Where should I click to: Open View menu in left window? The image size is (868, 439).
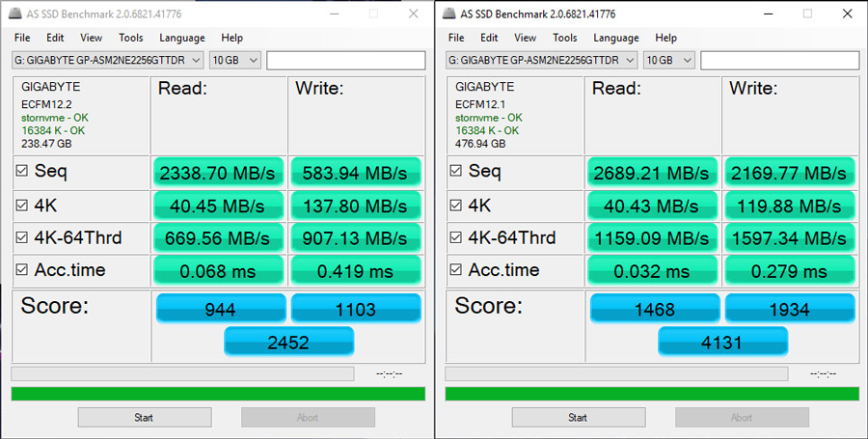click(91, 38)
